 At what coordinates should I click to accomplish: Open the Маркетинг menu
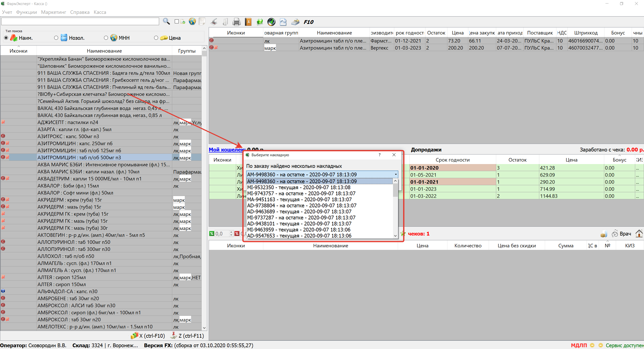[x=53, y=12]
